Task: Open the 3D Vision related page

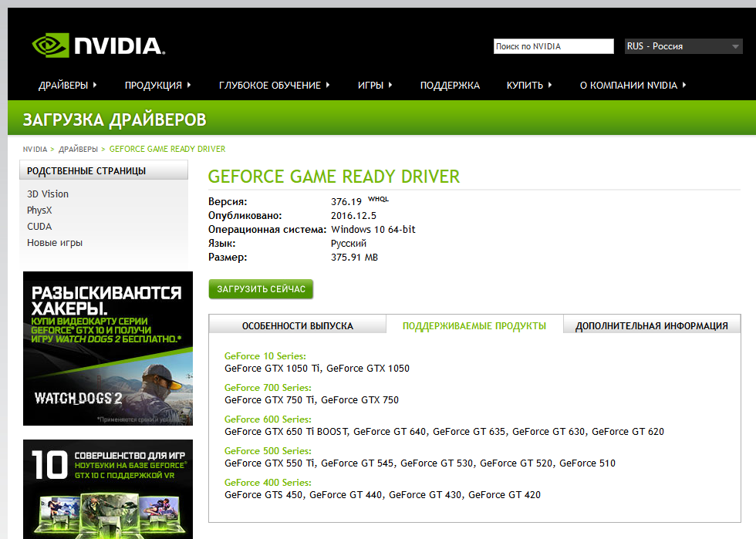Action: click(x=48, y=194)
